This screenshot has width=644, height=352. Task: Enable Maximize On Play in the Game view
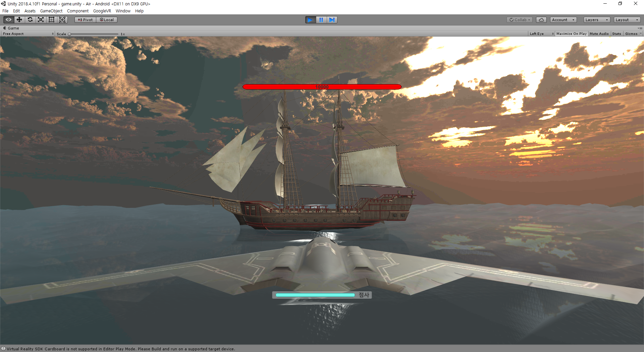coord(571,34)
